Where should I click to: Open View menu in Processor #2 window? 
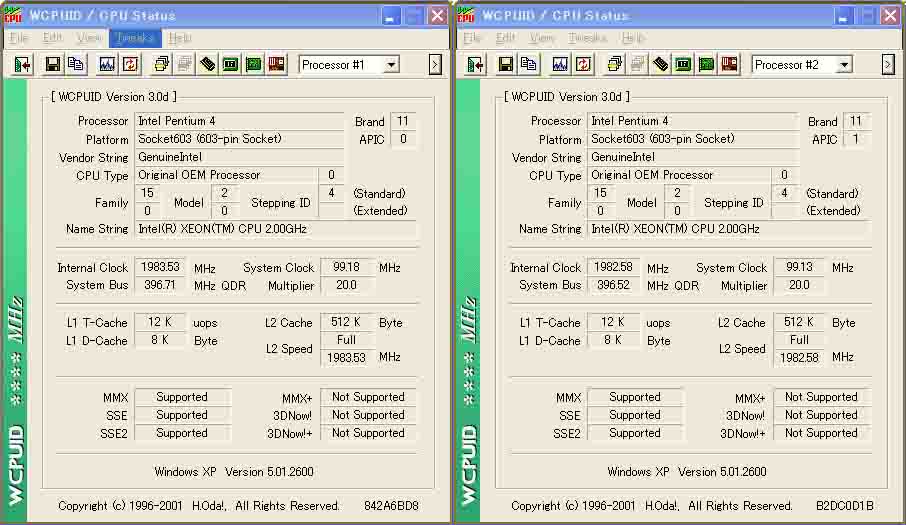click(x=542, y=38)
